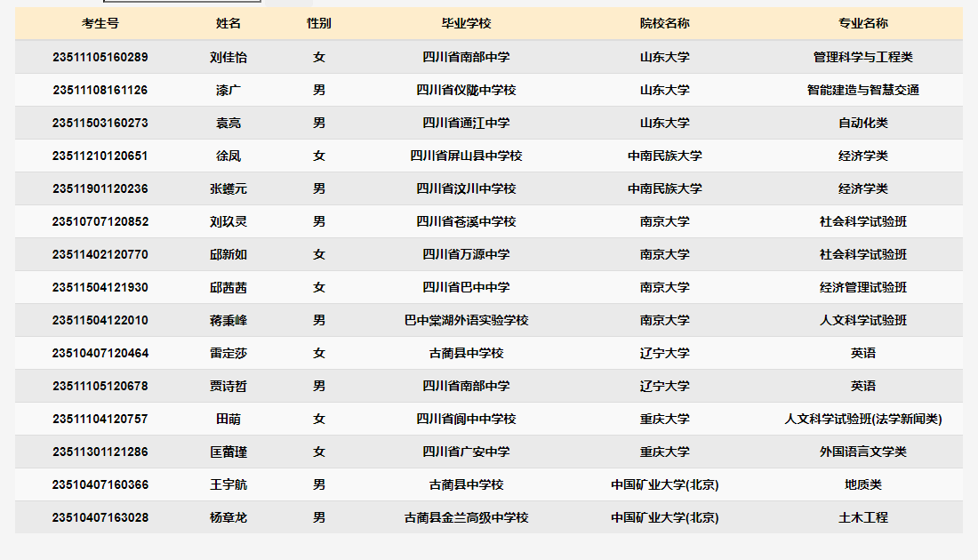
Task: Click the school cell 四川省万源中学
Action: tap(466, 255)
